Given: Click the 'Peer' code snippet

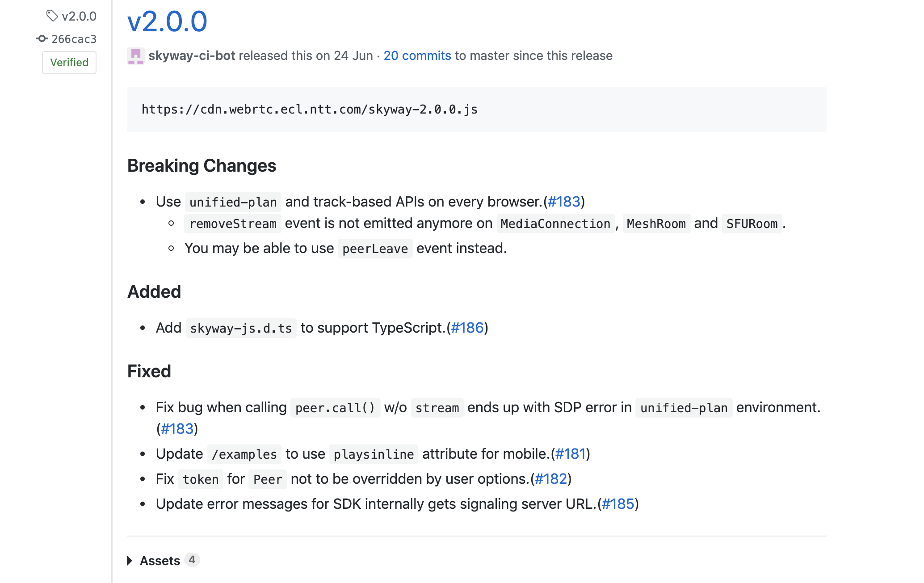Looking at the screenshot, I should click(x=268, y=479).
